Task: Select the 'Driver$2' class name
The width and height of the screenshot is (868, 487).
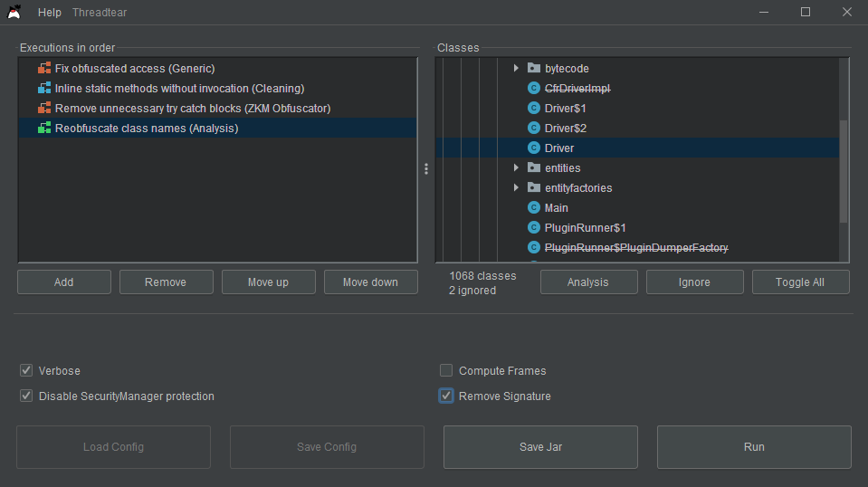Action: pyautogui.click(x=565, y=129)
